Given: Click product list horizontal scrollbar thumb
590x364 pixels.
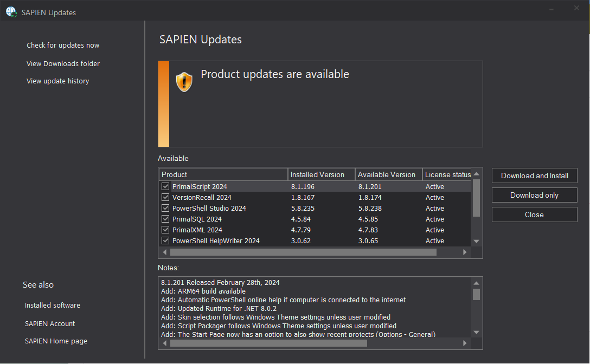Looking at the screenshot, I should tap(303, 252).
